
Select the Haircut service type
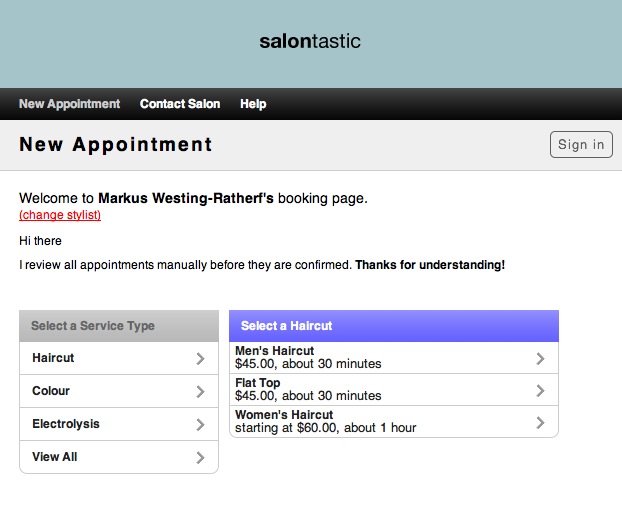tap(119, 358)
